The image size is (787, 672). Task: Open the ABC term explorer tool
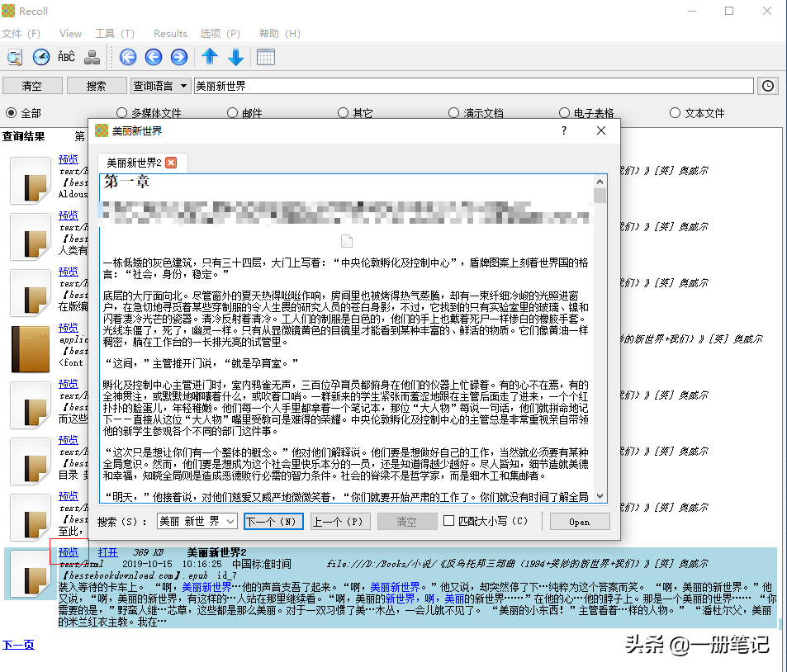tap(66, 57)
